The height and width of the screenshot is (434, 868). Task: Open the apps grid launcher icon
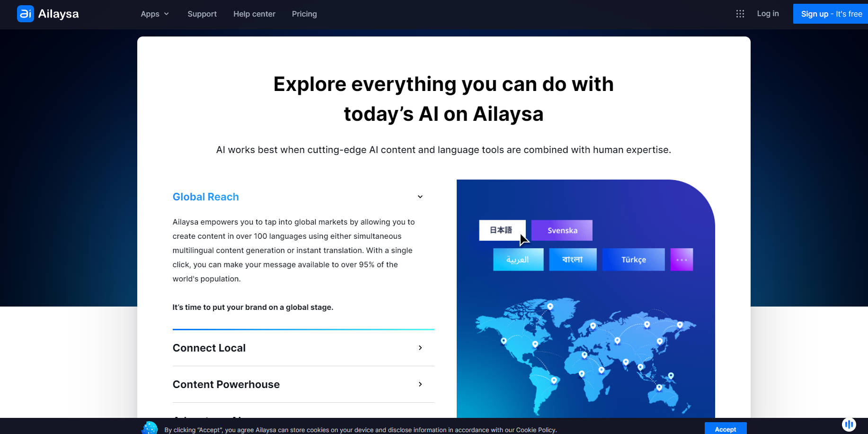(740, 14)
